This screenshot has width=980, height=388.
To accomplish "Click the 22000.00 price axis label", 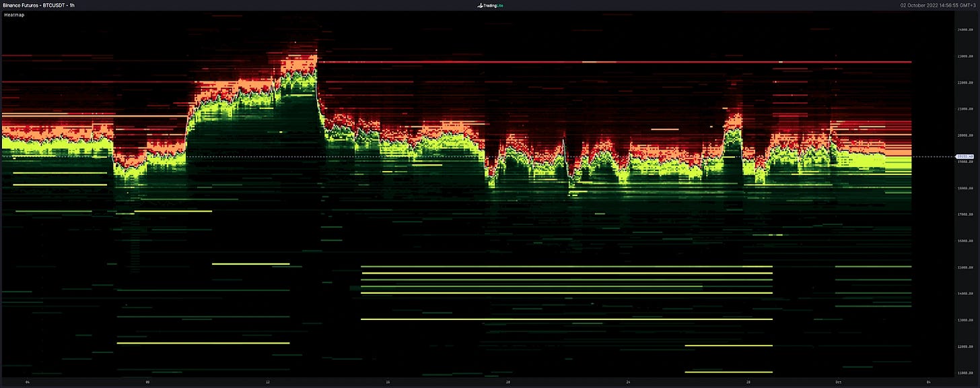I will (965, 82).
